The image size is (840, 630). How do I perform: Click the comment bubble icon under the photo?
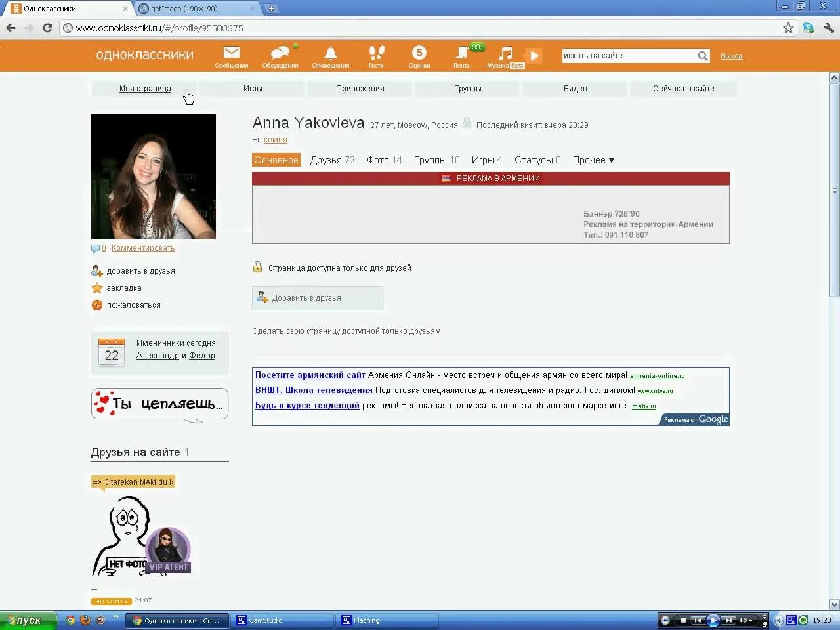pyautogui.click(x=96, y=249)
